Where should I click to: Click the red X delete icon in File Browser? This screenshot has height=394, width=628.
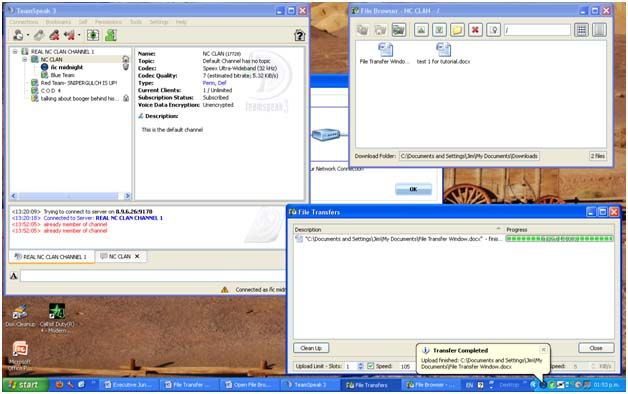475,30
